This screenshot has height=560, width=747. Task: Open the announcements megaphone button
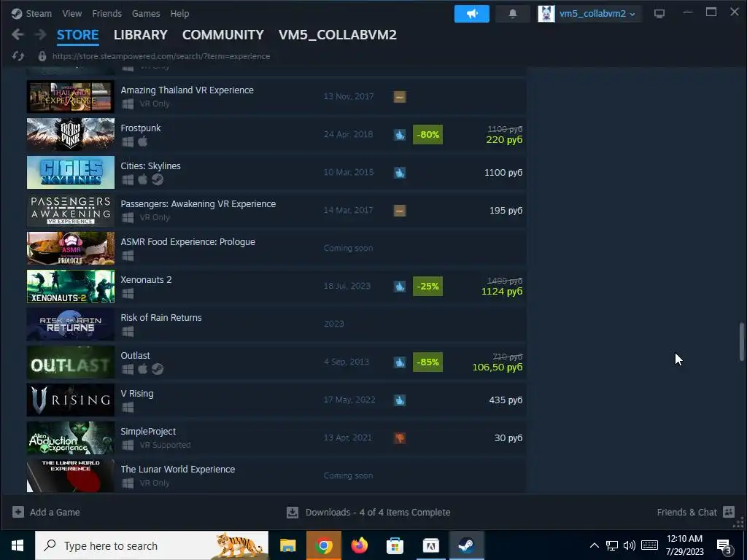[x=472, y=14]
